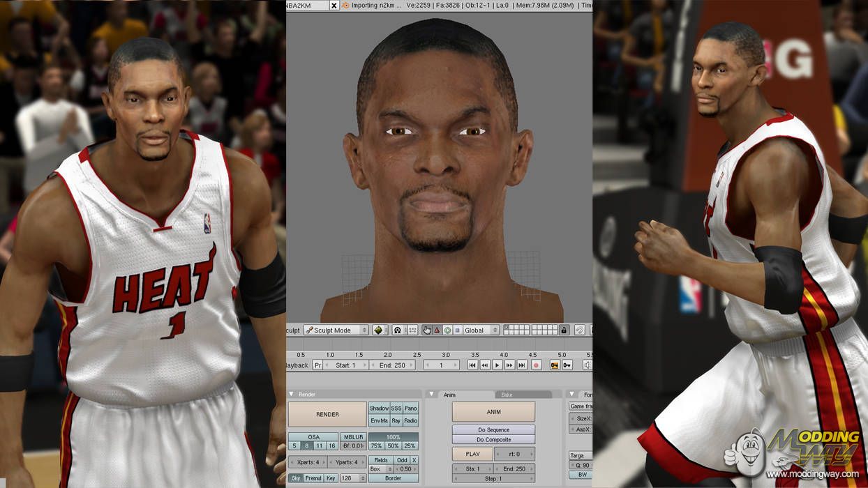Click the End: 250 timeline field
This screenshot has width=868, height=488.
(x=392, y=365)
